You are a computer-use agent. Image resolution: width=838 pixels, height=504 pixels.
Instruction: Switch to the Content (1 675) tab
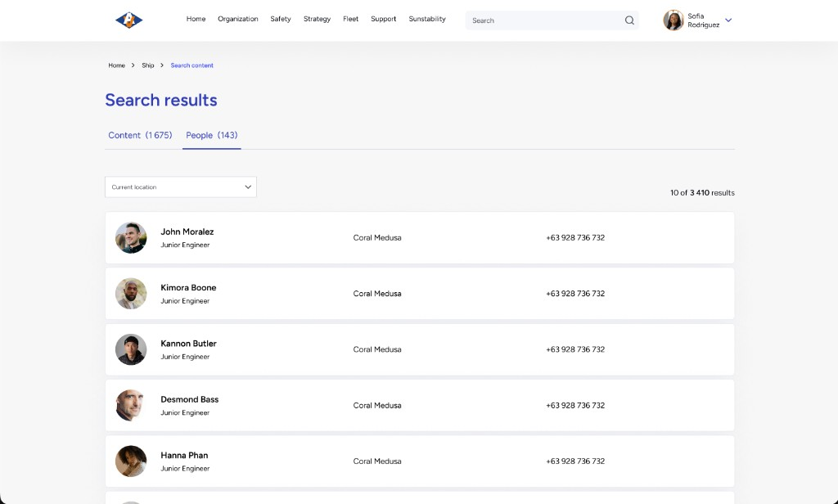140,135
